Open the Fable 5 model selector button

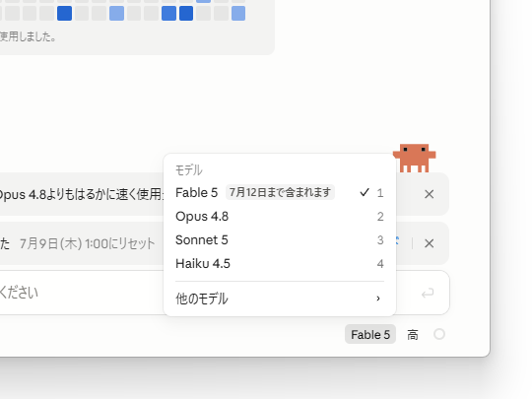pyautogui.click(x=370, y=335)
